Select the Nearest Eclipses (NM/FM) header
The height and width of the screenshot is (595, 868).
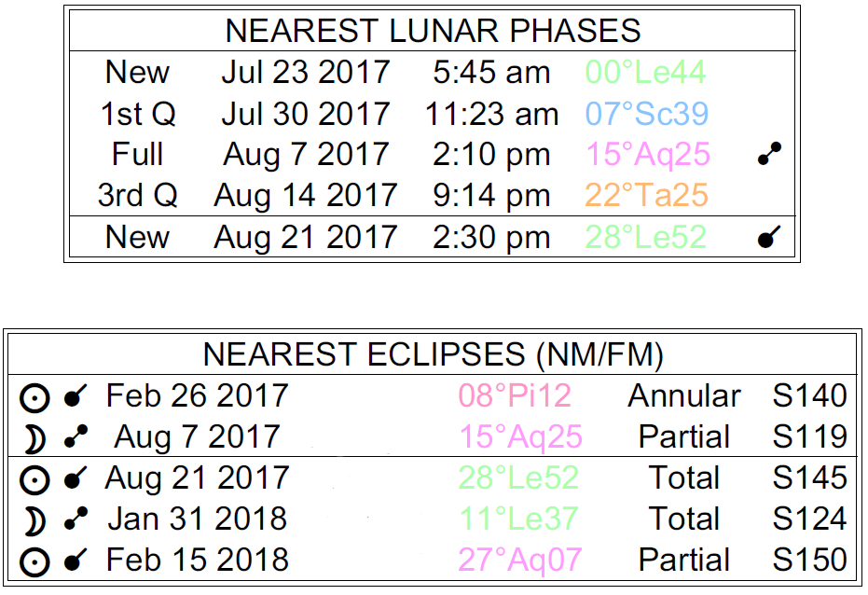[x=433, y=355]
